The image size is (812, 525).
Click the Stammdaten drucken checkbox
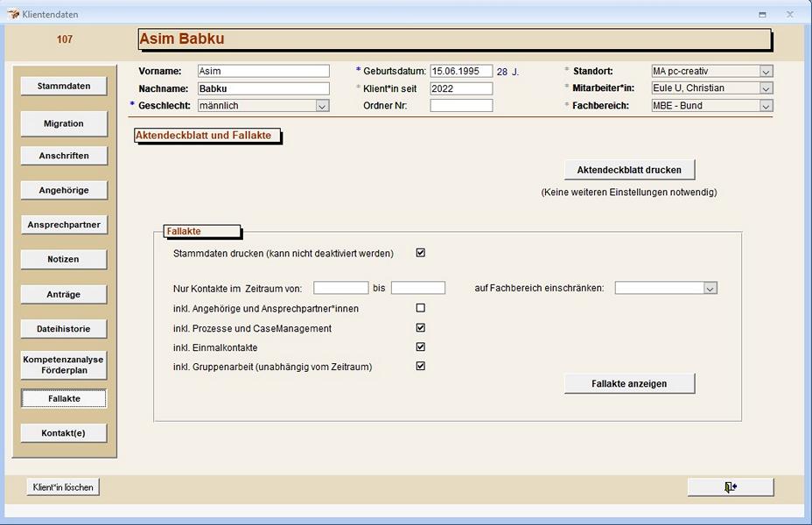(420, 252)
